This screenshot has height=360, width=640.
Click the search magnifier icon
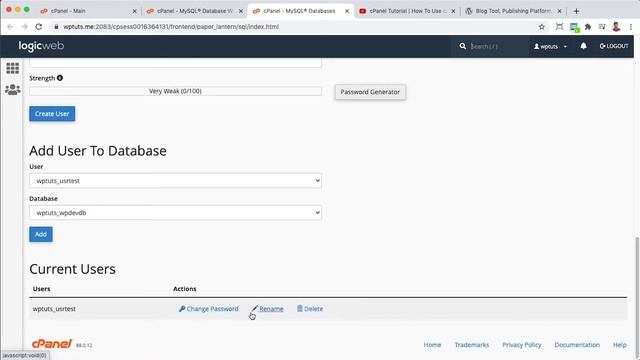[462, 46]
